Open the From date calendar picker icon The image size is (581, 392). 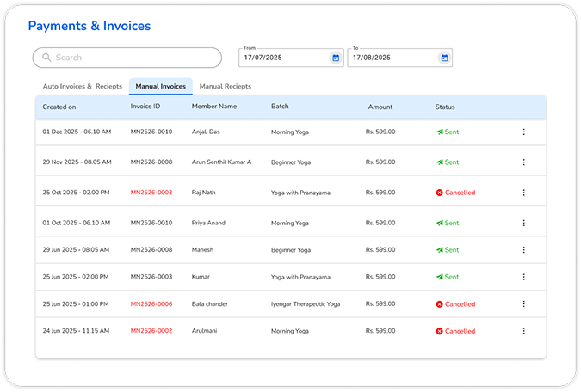point(336,58)
